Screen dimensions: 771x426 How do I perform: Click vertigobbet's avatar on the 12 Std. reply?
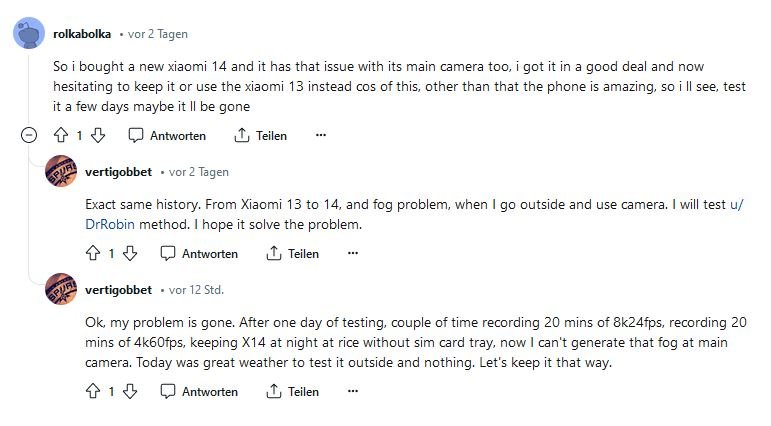(61, 290)
